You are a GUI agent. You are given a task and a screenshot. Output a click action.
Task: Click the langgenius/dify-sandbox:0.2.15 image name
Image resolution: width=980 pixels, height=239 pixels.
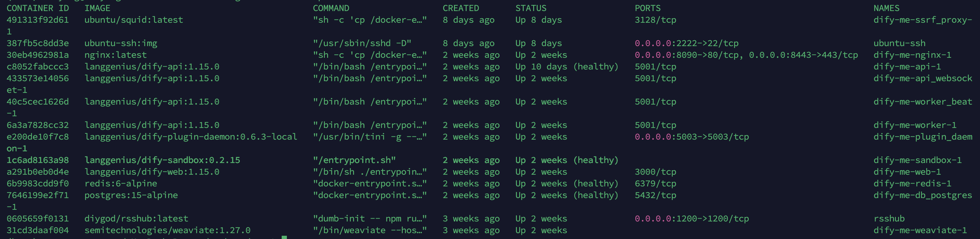[162, 160]
